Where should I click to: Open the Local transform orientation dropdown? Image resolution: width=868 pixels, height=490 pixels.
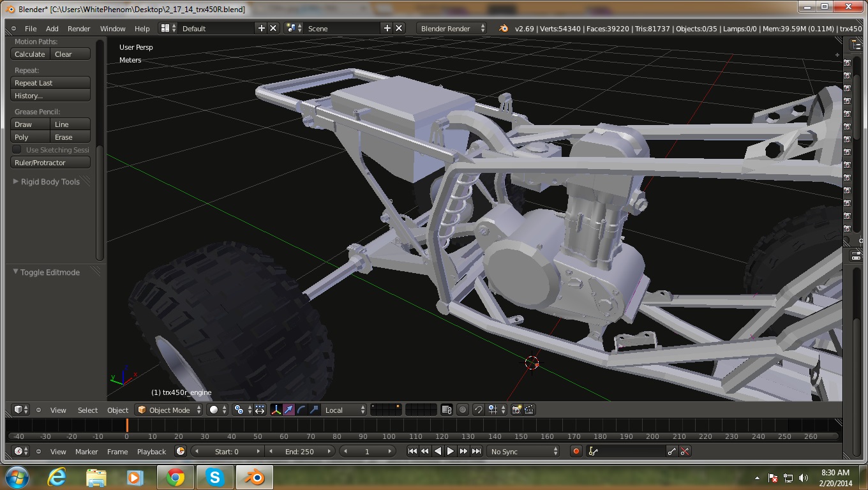point(345,410)
